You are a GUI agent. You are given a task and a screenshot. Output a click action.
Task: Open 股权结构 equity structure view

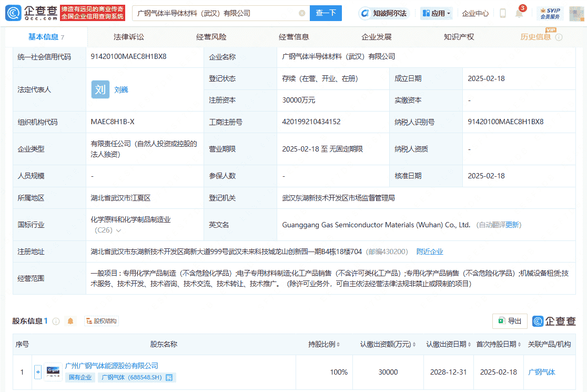(x=101, y=321)
